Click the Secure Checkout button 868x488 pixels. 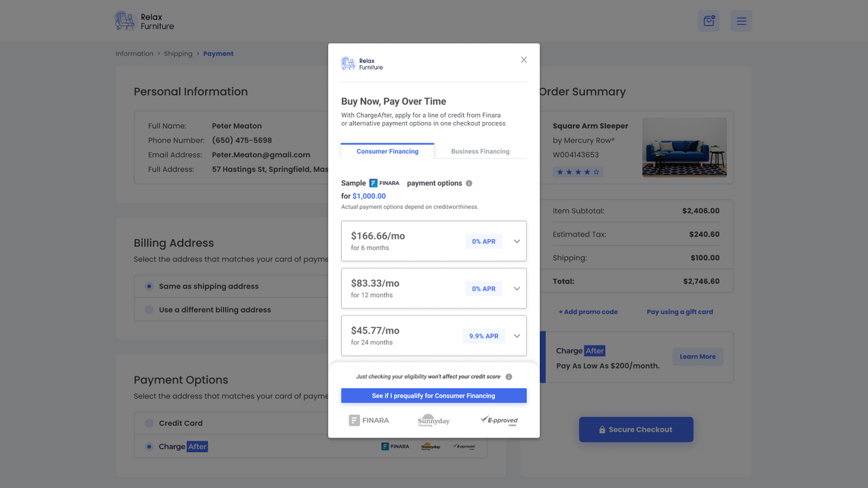click(x=636, y=430)
